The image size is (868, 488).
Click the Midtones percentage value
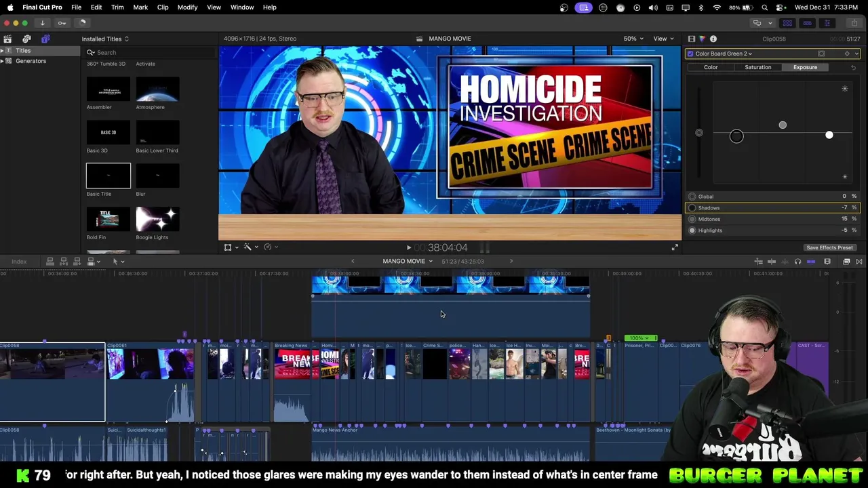tap(845, 219)
